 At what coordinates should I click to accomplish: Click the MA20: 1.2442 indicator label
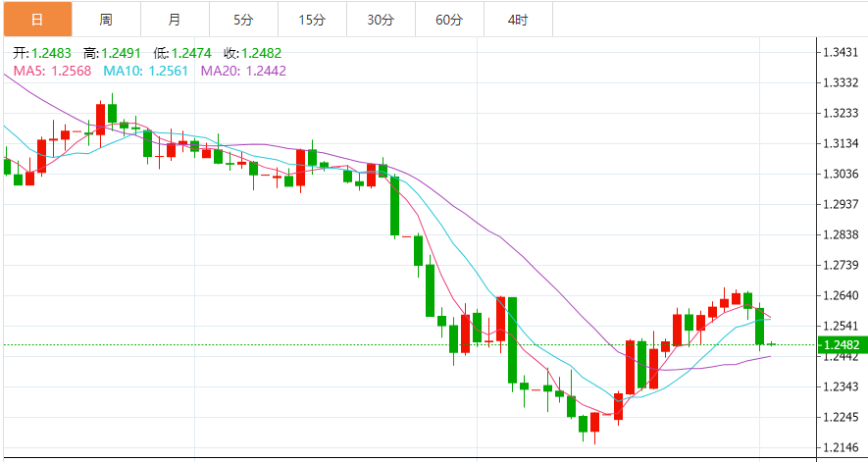point(243,71)
